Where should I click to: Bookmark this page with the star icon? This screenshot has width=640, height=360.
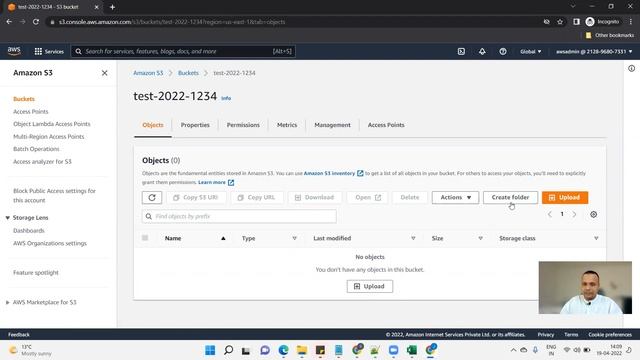[560, 22]
